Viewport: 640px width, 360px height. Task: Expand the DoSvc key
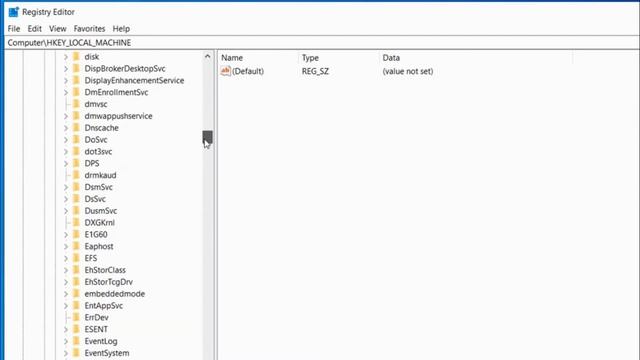[66, 140]
